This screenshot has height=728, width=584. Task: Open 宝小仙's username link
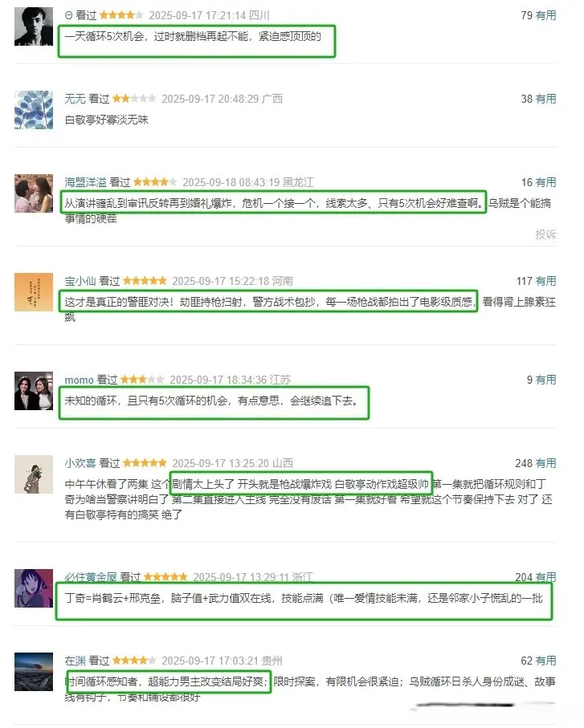pyautogui.click(x=80, y=281)
